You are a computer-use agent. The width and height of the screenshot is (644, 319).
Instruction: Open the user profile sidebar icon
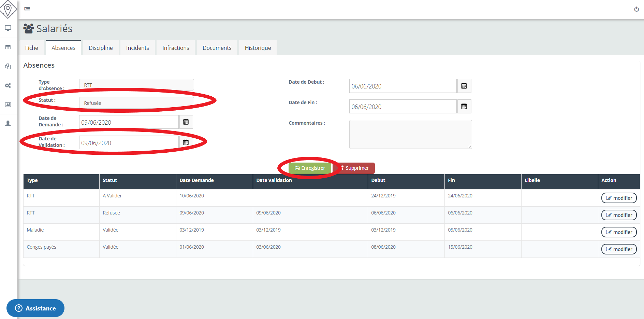click(8, 123)
